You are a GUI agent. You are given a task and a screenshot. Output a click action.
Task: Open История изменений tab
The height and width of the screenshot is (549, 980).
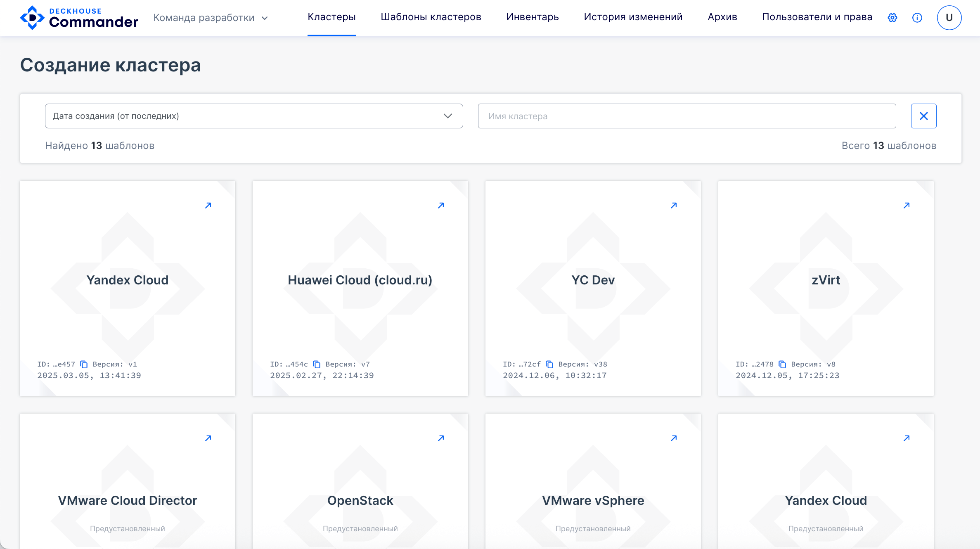point(633,17)
